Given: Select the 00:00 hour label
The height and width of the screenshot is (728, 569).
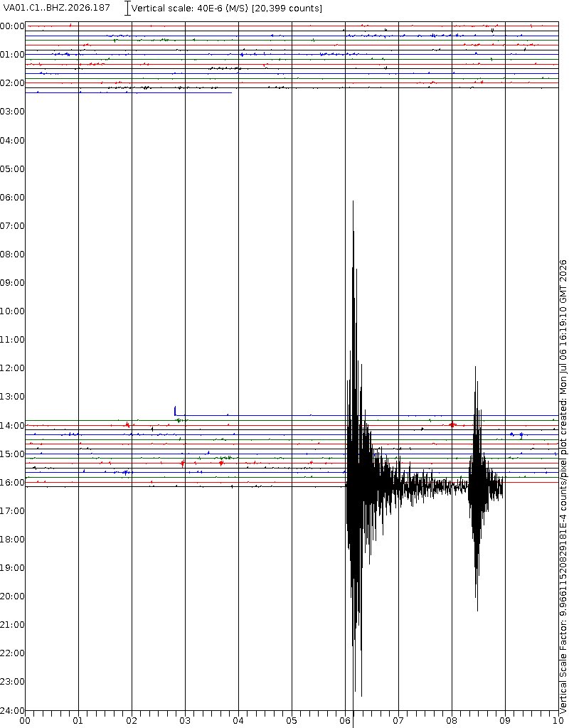Looking at the screenshot, I should 13,26.
